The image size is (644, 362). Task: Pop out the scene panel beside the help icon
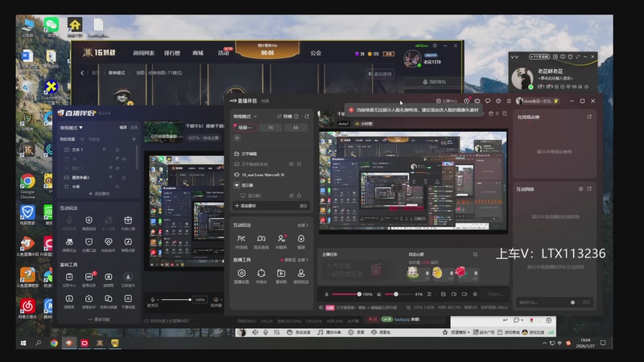click(x=307, y=117)
